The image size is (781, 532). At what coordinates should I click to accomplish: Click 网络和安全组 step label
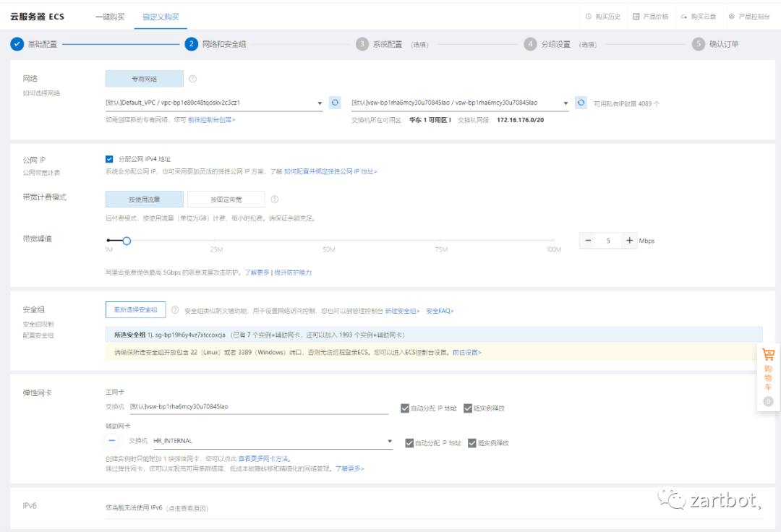click(224, 44)
